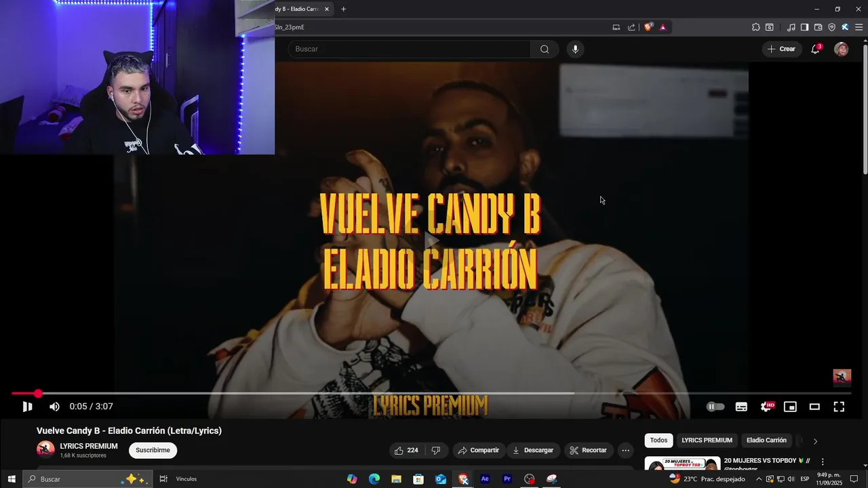Open the Crear menu button
Image resolution: width=868 pixels, height=488 pixels.
[781, 49]
